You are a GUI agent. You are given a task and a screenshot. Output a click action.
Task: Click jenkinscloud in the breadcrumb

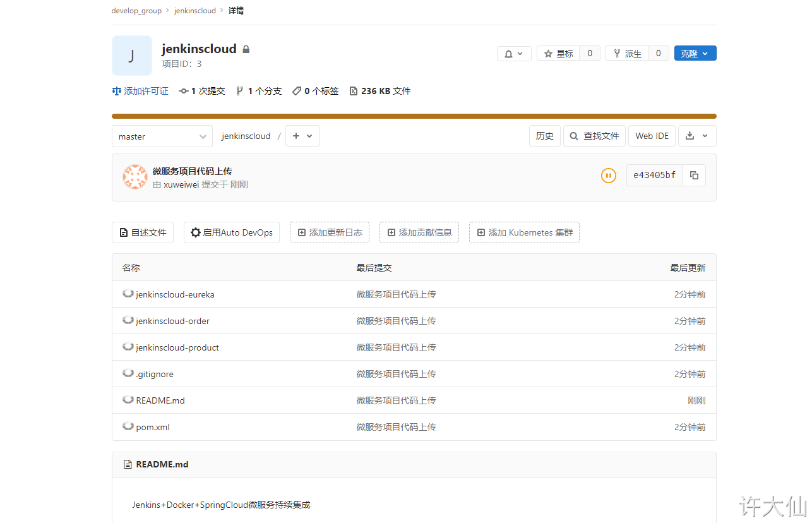pos(195,11)
